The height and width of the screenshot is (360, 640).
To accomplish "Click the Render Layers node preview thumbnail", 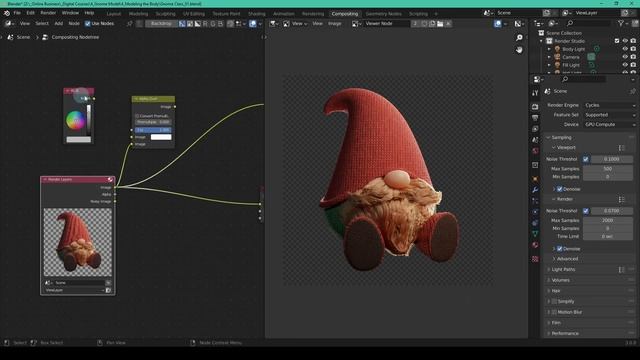I will click(x=78, y=242).
